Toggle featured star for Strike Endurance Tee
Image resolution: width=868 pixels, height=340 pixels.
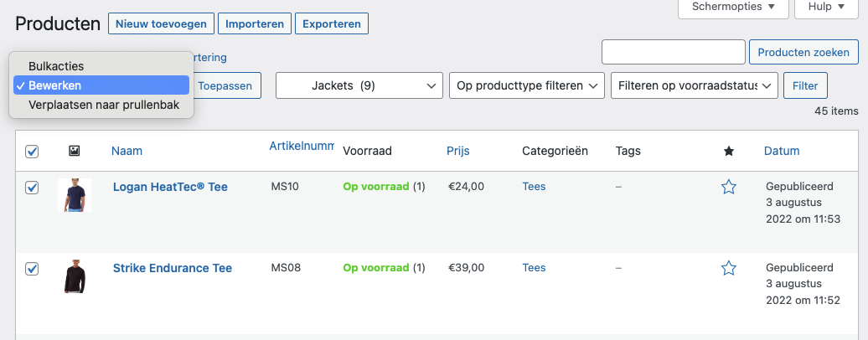pyautogui.click(x=729, y=269)
